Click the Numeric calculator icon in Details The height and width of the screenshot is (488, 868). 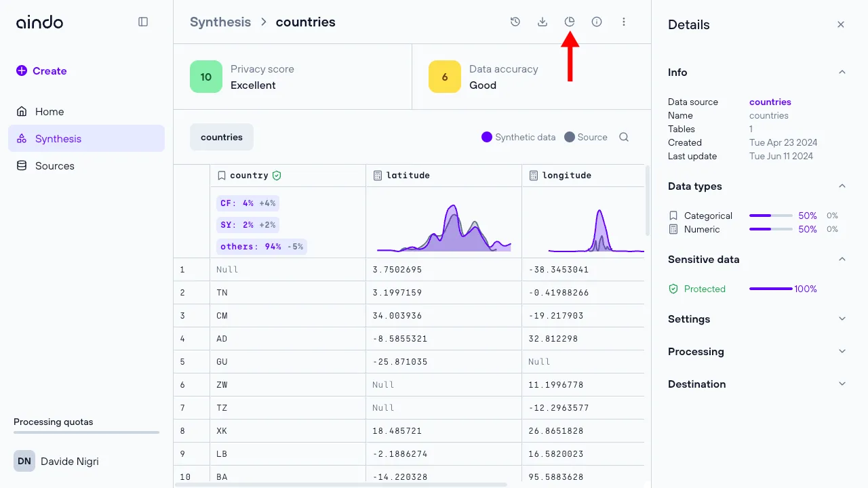pos(673,229)
